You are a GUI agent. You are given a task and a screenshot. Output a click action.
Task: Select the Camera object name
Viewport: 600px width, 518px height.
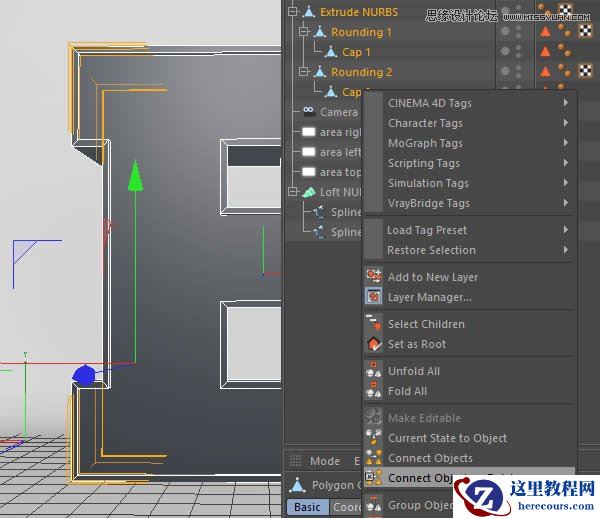(339, 112)
